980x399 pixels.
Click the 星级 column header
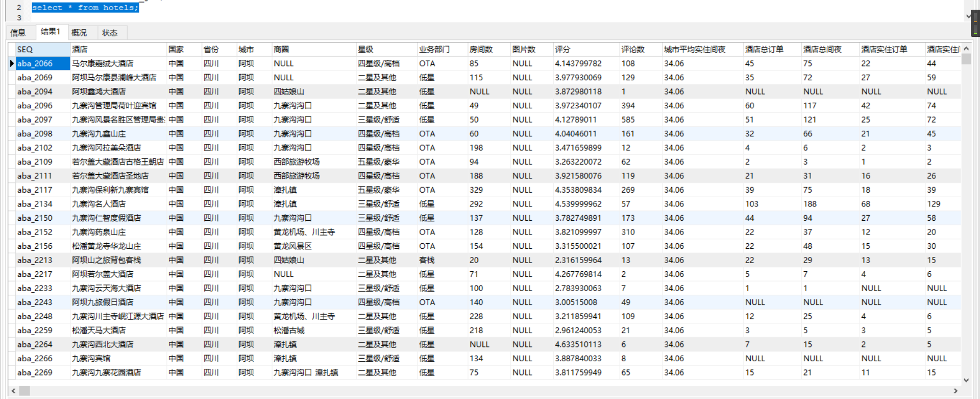386,50
